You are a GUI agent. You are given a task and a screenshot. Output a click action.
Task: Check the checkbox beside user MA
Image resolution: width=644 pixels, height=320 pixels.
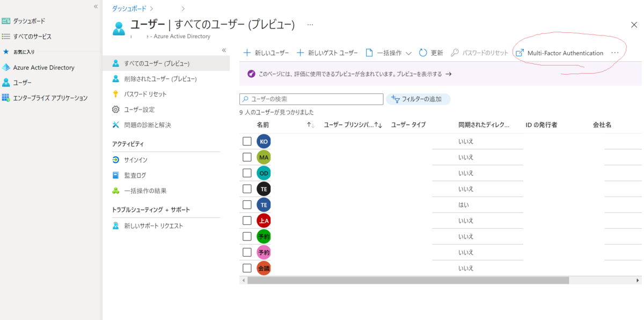[x=247, y=157]
